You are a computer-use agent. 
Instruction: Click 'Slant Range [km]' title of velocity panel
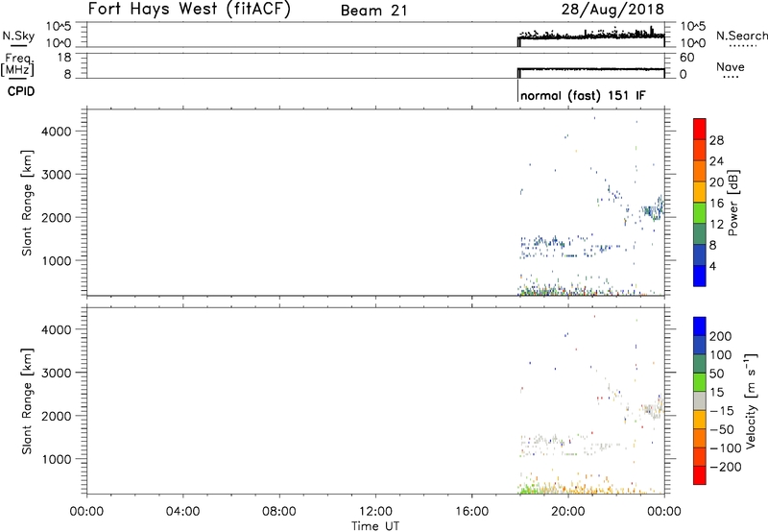tap(27, 401)
